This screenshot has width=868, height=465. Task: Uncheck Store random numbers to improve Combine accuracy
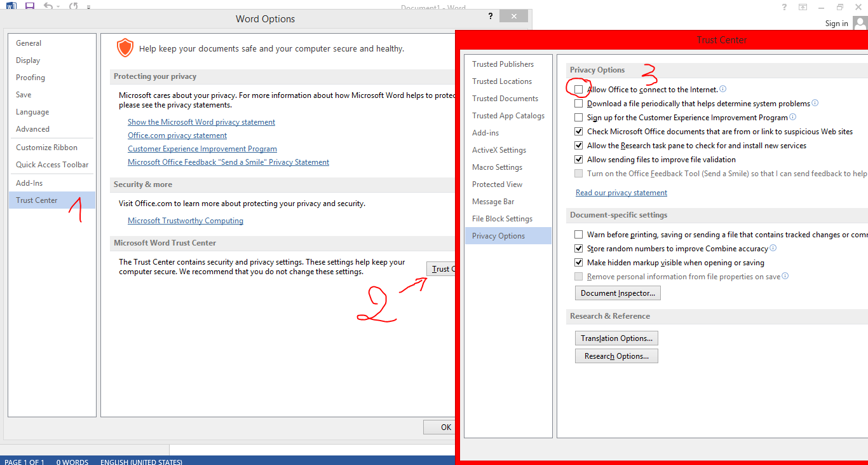[578, 249]
